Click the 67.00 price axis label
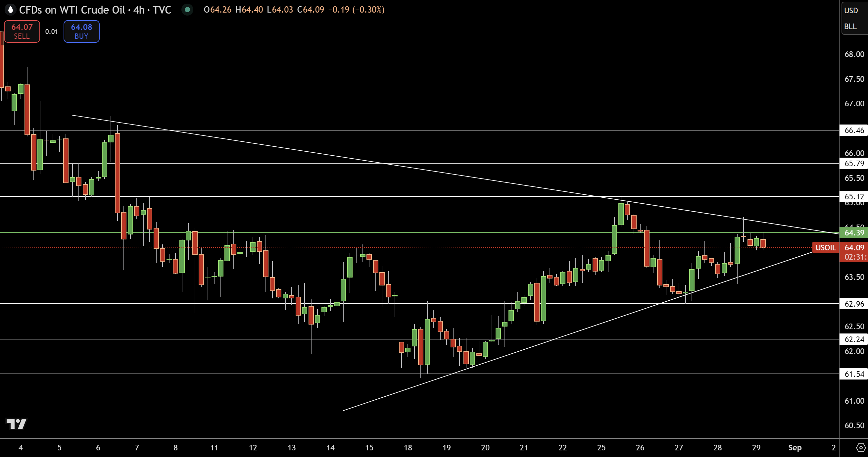 click(x=854, y=104)
